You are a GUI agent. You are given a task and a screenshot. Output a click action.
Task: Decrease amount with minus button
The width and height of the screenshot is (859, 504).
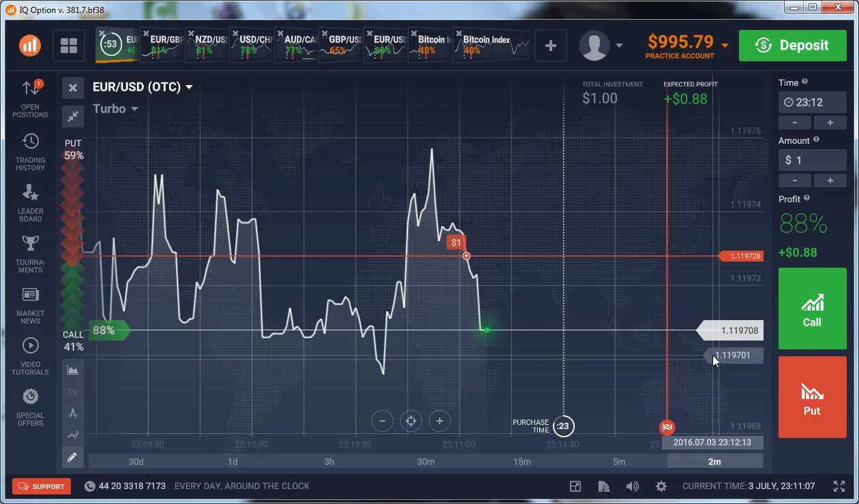click(x=795, y=180)
